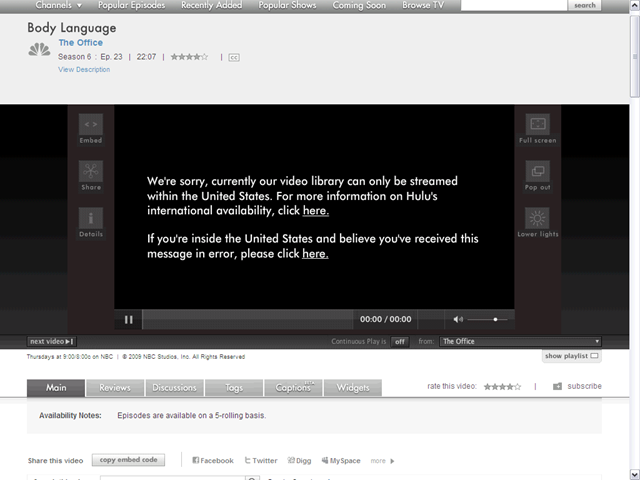Screen dimensions: 640x480
Task: Switch to the Reviews tab
Action: click(115, 388)
